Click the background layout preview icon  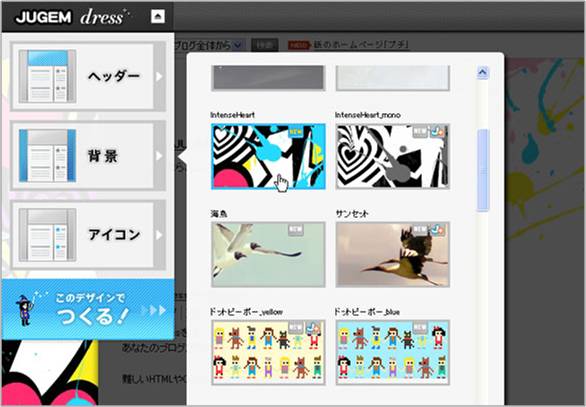(47, 155)
